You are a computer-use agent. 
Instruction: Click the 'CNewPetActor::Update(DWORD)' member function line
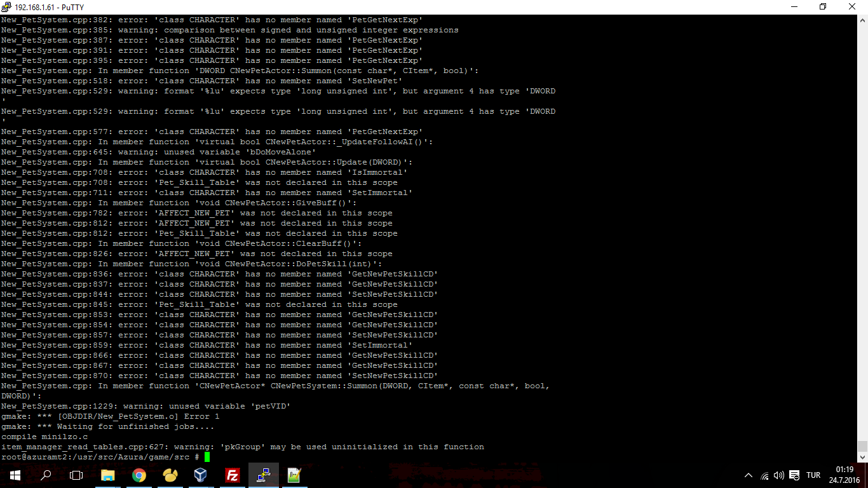[x=207, y=162]
